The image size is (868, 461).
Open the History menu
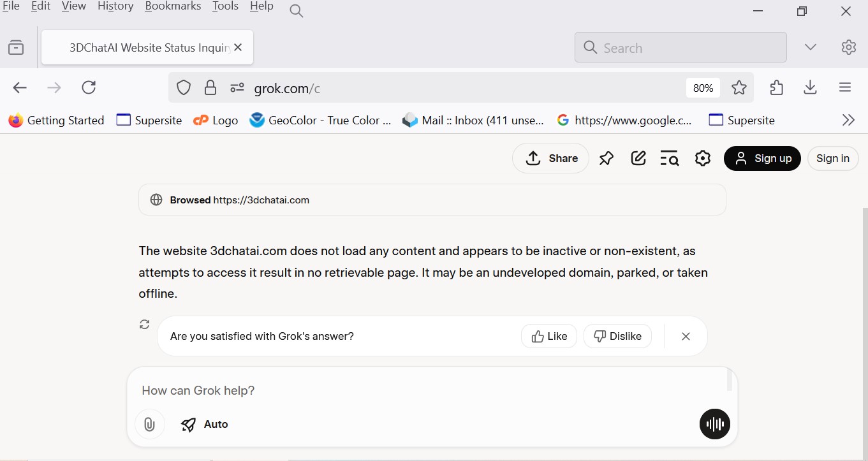(115, 6)
